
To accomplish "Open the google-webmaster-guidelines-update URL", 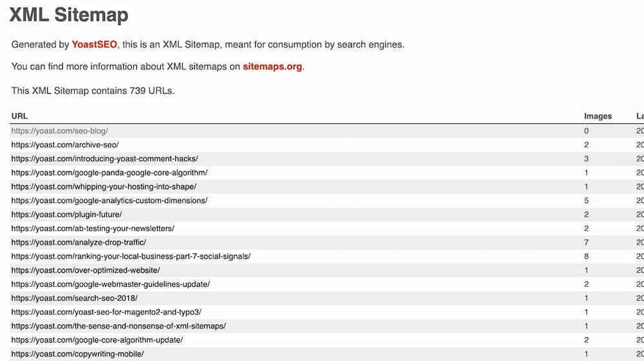I will 111,284.
